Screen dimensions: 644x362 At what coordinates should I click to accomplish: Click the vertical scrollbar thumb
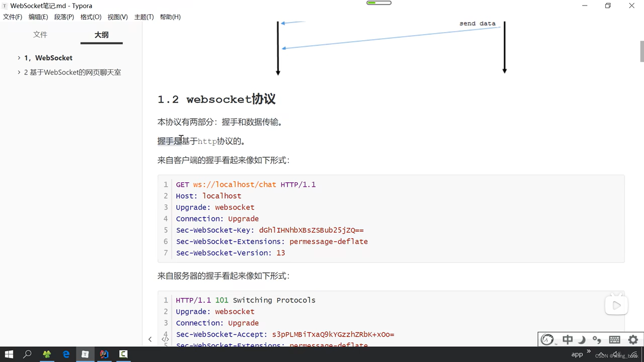642,51
